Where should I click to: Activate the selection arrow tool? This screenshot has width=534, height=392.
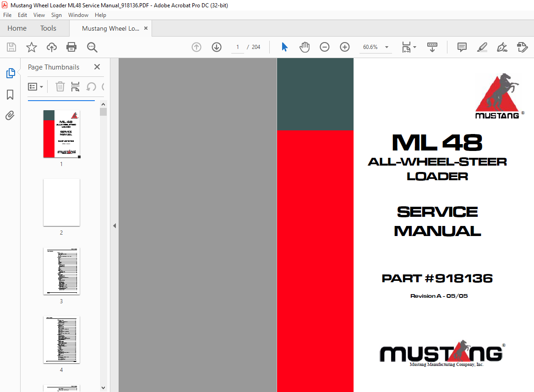click(x=284, y=47)
